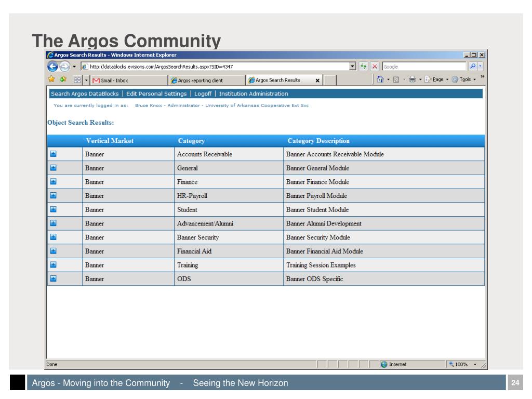Select the Banner ODS Specific cell
The height and width of the screenshot is (399, 532).
(384, 279)
